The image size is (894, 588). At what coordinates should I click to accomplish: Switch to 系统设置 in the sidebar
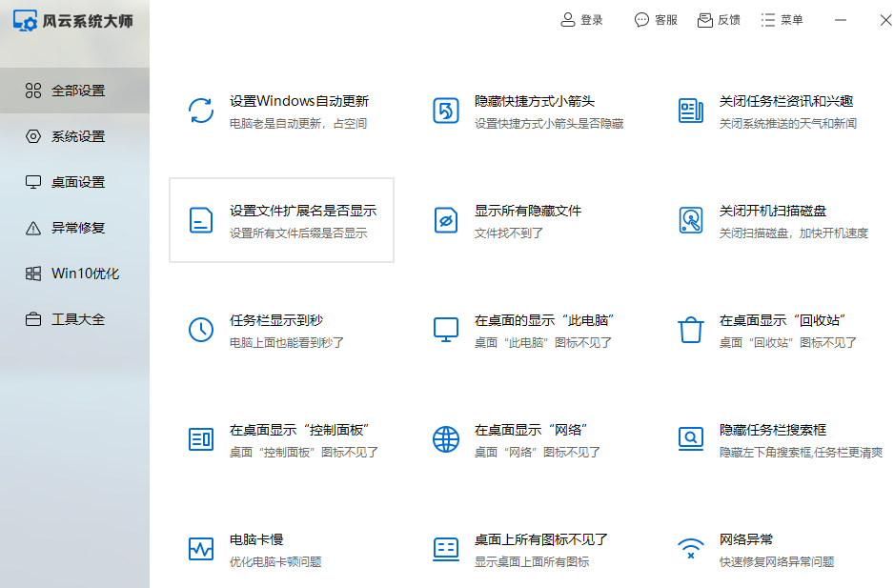click(74, 136)
